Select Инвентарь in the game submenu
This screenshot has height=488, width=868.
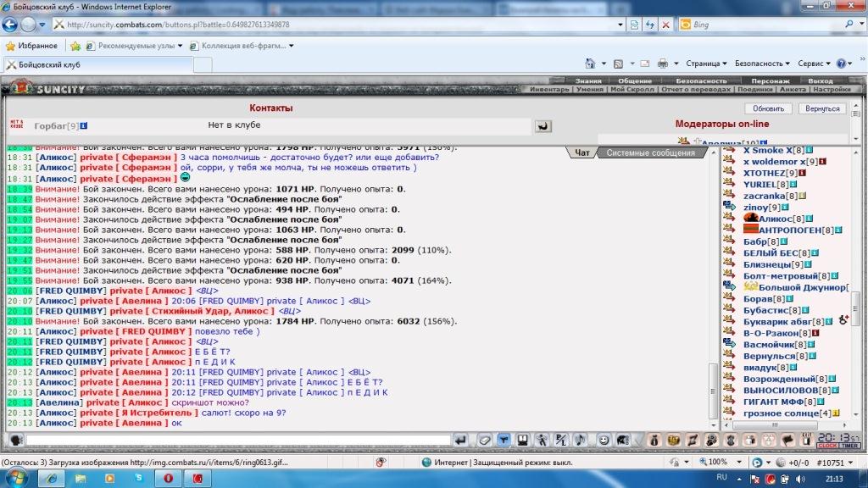(x=549, y=89)
